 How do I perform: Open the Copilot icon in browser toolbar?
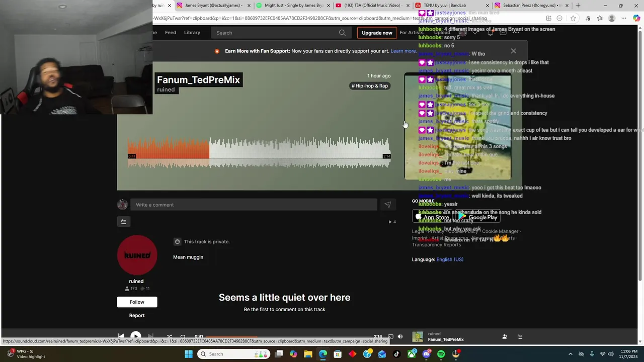click(x=636, y=18)
